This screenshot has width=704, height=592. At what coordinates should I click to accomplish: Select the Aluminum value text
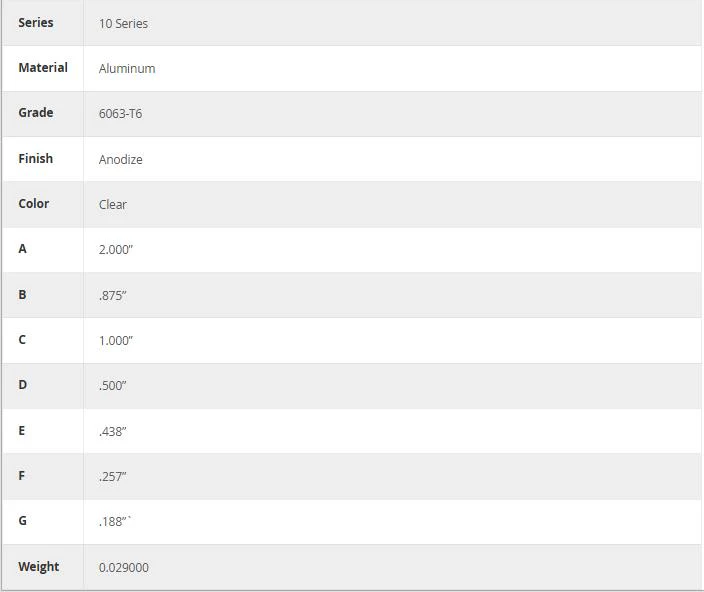click(127, 69)
